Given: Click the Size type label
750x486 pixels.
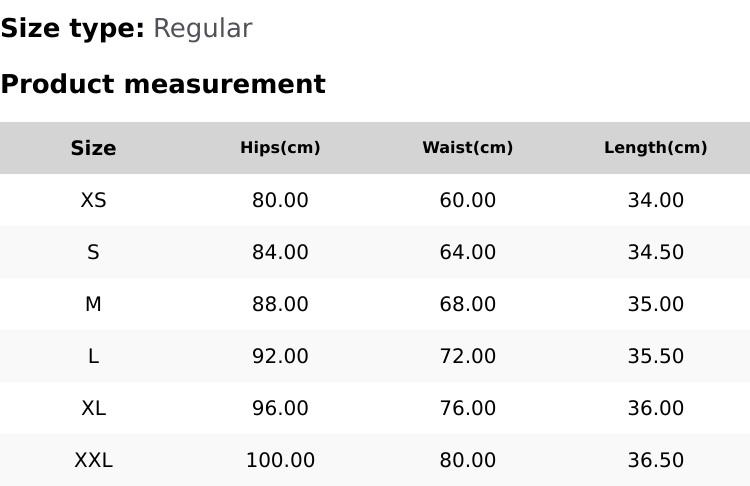Looking at the screenshot, I should (x=72, y=28).
